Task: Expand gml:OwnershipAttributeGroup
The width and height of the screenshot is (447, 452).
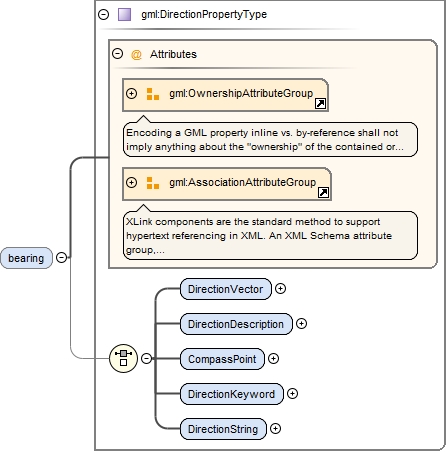Action: [132, 94]
